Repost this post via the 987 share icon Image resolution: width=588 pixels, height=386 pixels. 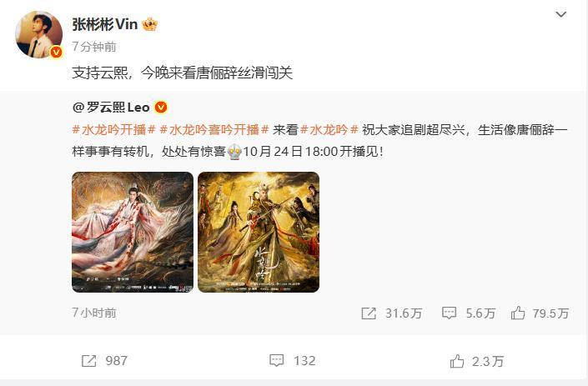click(x=89, y=361)
